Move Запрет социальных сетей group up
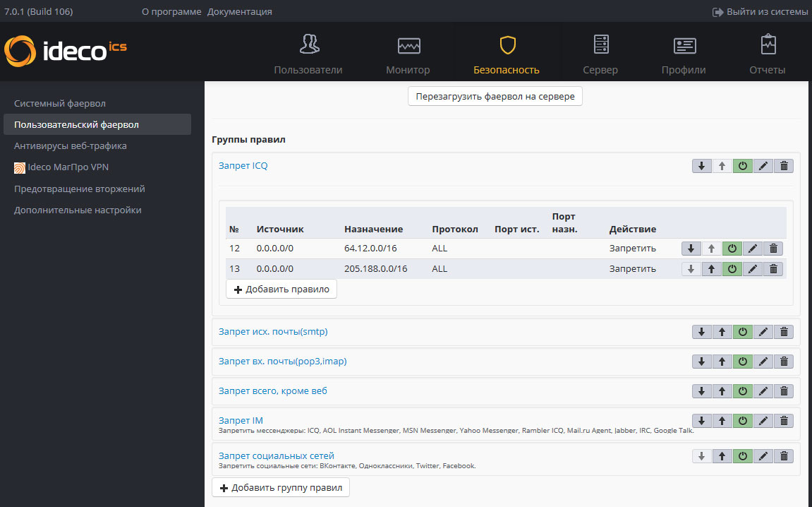Image resolution: width=812 pixels, height=507 pixels. [722, 456]
